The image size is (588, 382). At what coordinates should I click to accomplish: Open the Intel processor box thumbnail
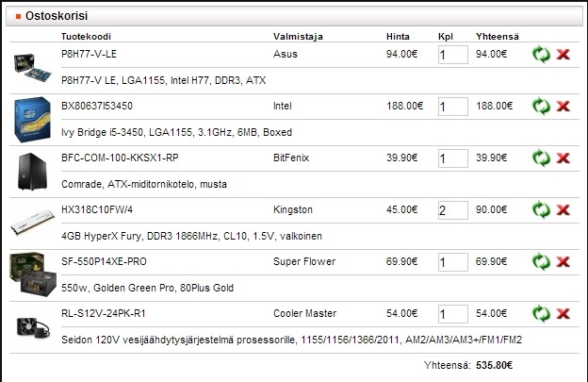pyautogui.click(x=30, y=117)
